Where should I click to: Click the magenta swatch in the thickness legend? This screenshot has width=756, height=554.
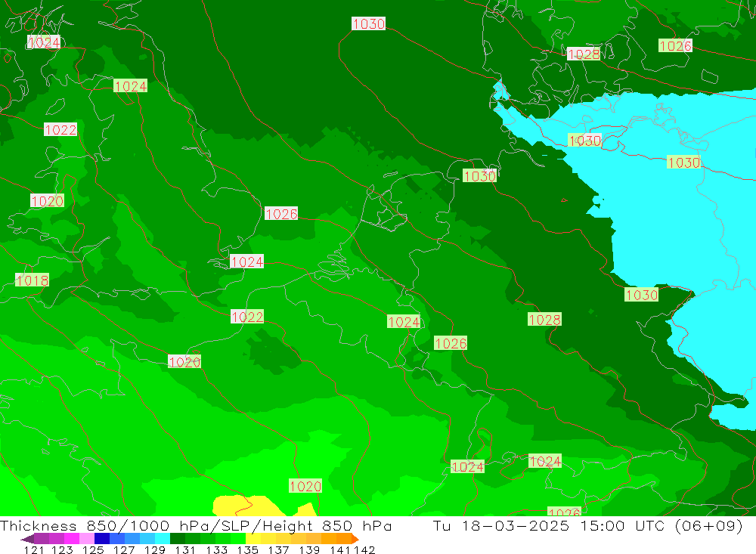[71, 539]
